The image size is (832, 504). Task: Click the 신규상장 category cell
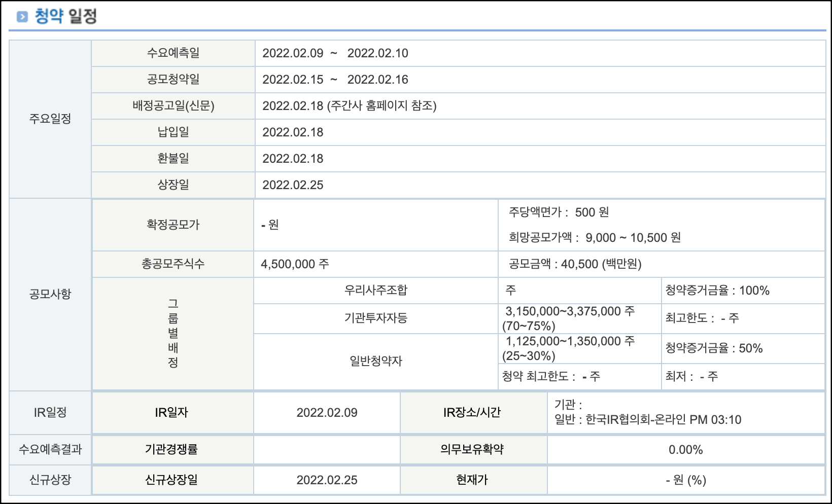(x=50, y=480)
